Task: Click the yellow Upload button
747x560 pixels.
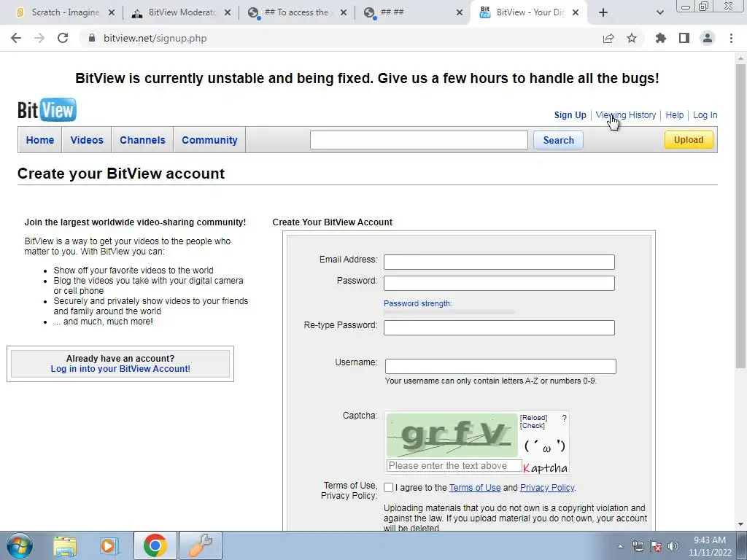Action: point(689,139)
